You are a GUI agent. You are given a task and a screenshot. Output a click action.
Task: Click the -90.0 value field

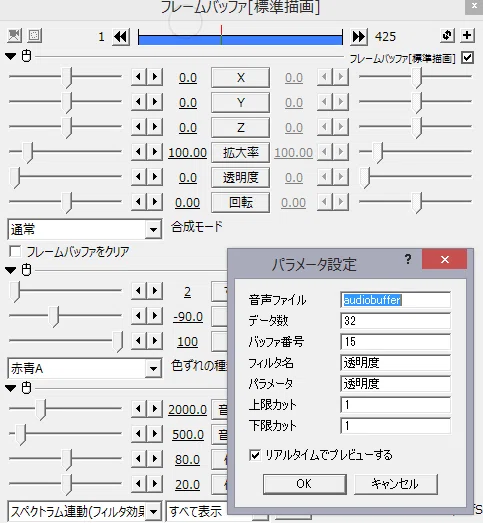point(188,317)
